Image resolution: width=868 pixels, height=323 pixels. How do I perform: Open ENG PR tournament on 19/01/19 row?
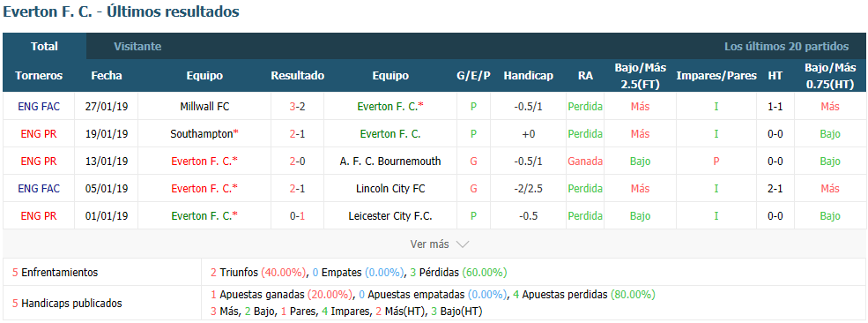click(39, 133)
